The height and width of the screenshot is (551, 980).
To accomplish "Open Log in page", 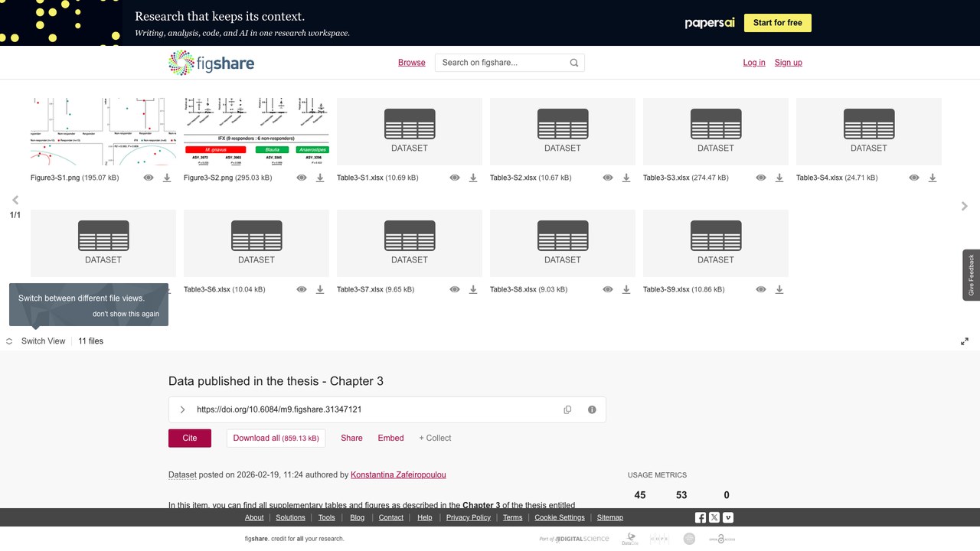I will click(x=754, y=63).
